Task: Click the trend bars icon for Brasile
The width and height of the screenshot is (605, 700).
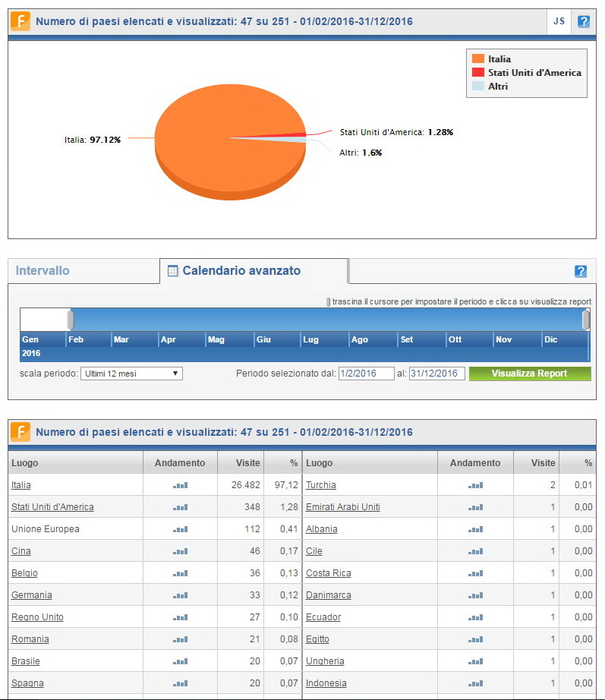Action: (x=181, y=661)
